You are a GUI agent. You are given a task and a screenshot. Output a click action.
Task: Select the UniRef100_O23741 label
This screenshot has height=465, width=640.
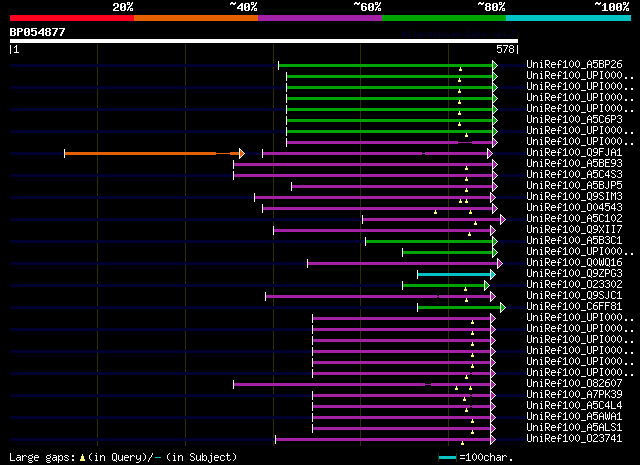coord(574,438)
